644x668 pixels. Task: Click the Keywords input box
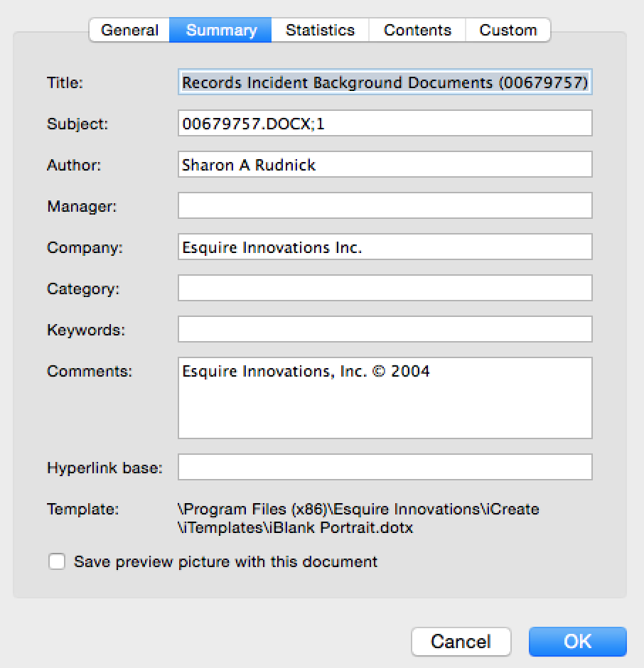385,329
